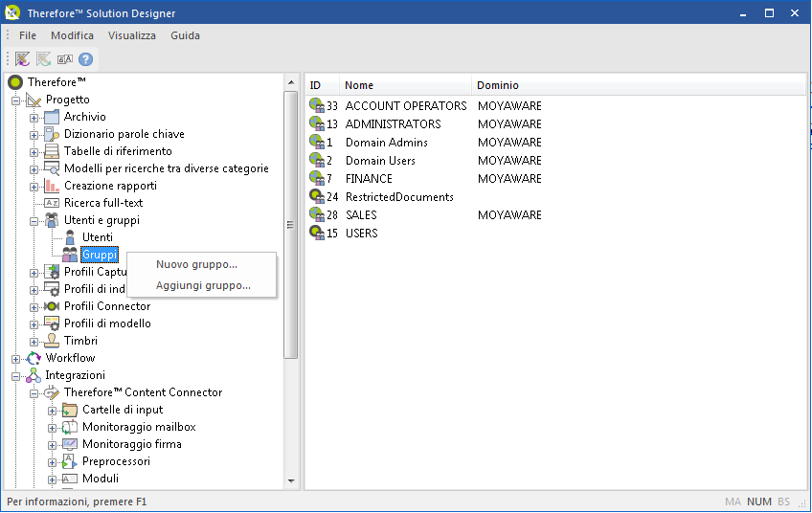Expand Tabelle di riferimento node
This screenshot has height=513, width=812.
34,152
